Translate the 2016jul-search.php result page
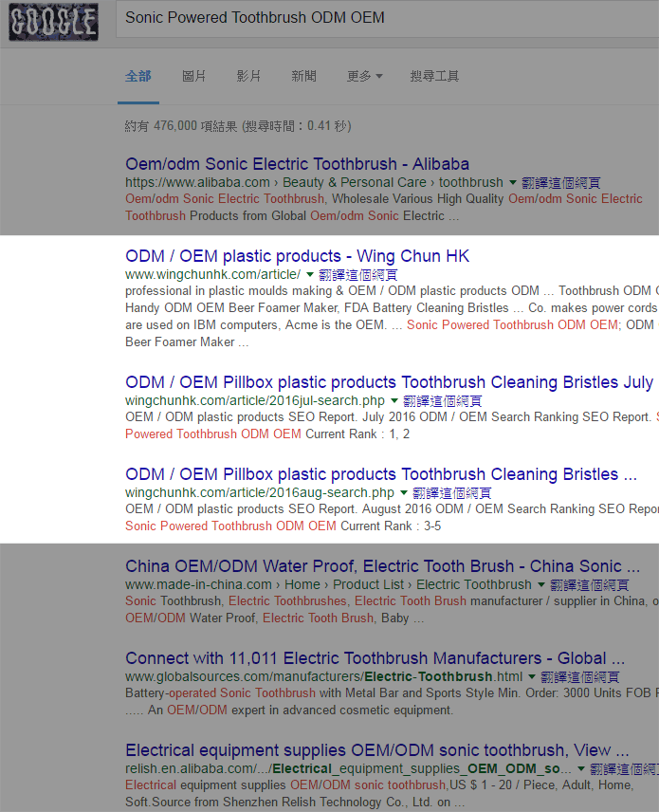This screenshot has width=659, height=812. point(443,401)
